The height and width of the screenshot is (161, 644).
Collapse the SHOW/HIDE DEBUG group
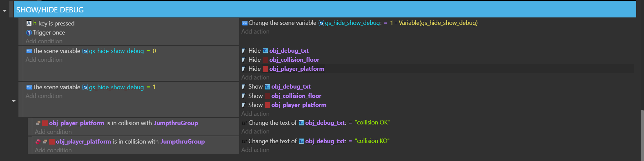5,11
